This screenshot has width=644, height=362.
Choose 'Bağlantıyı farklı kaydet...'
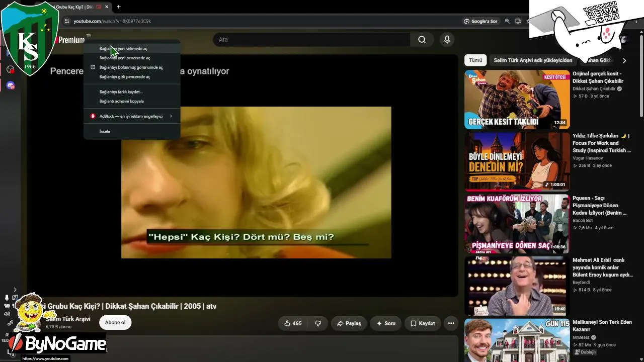(132, 92)
